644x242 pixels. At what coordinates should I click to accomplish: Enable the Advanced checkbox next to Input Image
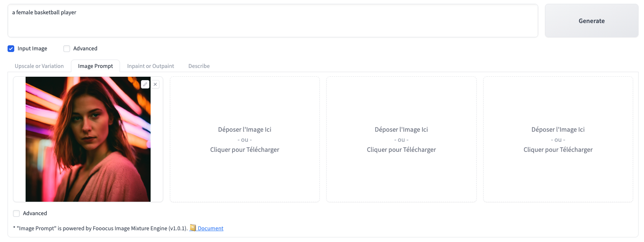pos(67,49)
